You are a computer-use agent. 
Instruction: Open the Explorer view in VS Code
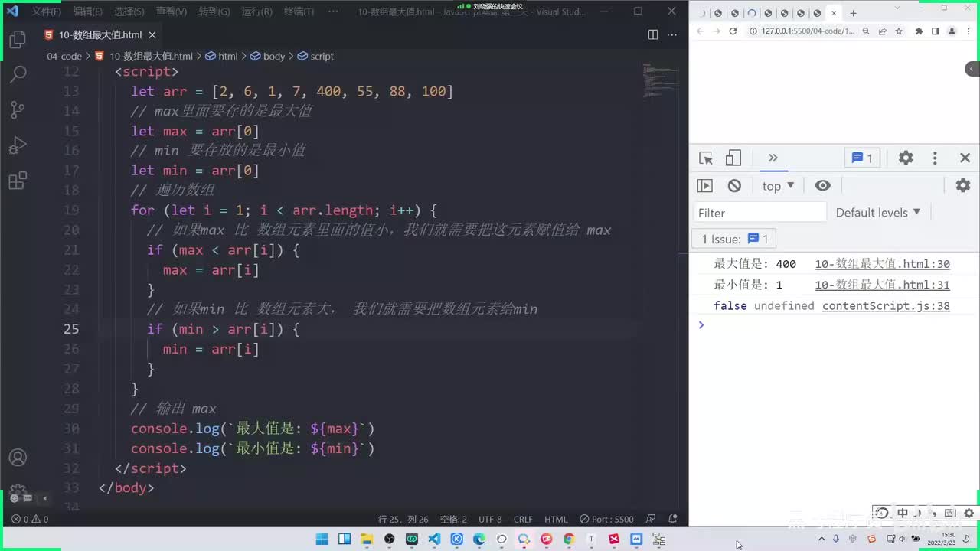tap(18, 41)
